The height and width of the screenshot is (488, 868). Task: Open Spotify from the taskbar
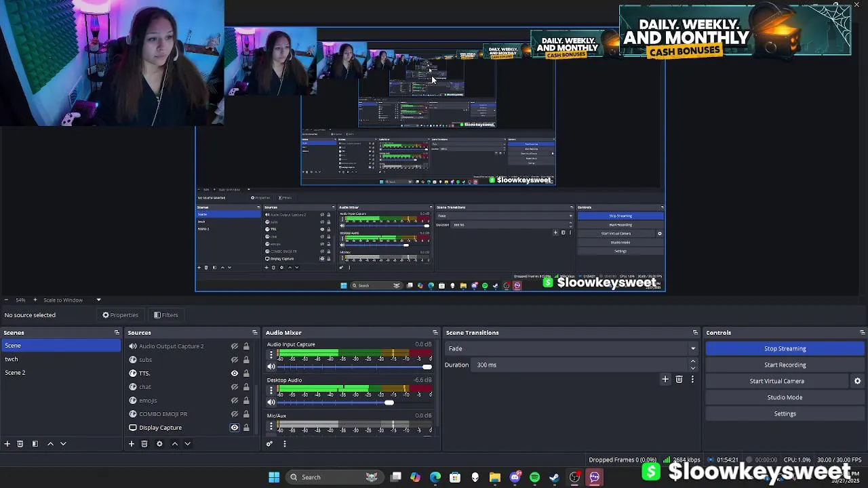click(x=534, y=477)
